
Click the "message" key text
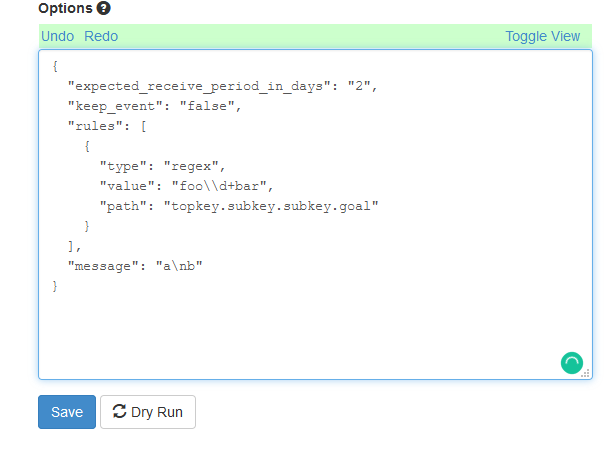103,266
